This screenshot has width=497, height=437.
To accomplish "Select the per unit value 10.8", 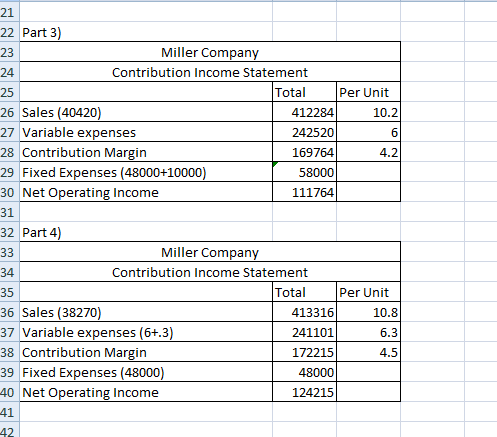I will pos(368,312).
